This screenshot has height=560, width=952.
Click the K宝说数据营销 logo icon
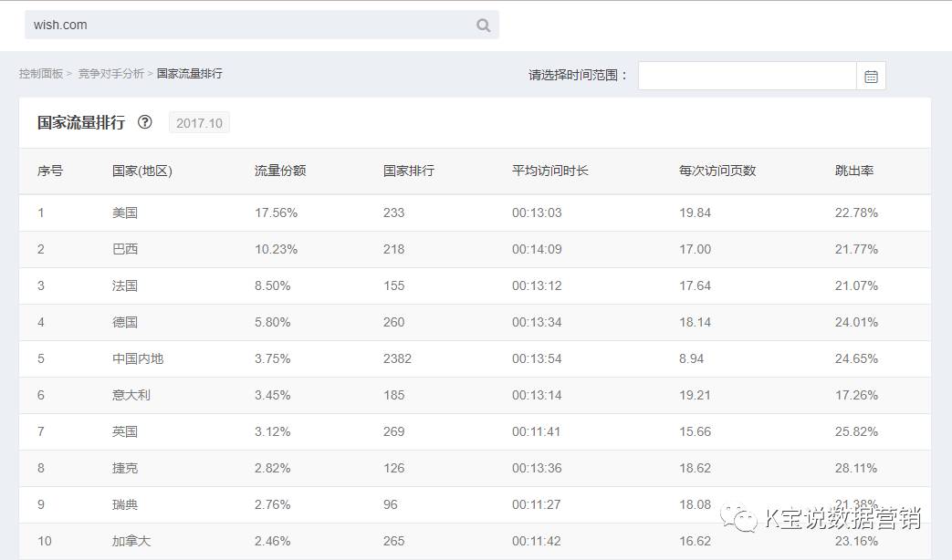click(738, 520)
